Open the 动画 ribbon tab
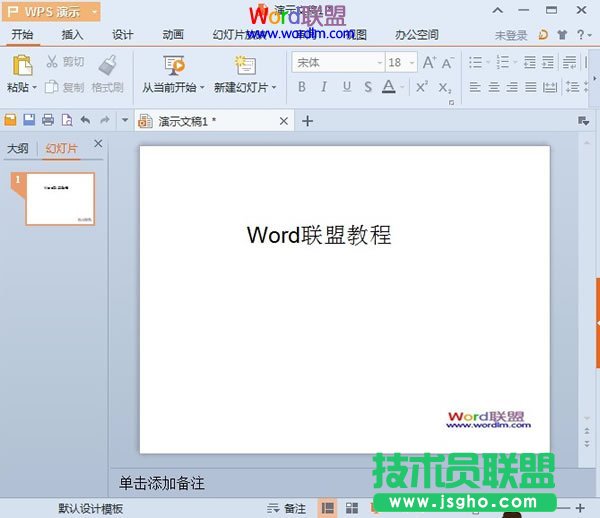Image resolution: width=600 pixels, height=518 pixels. click(173, 35)
